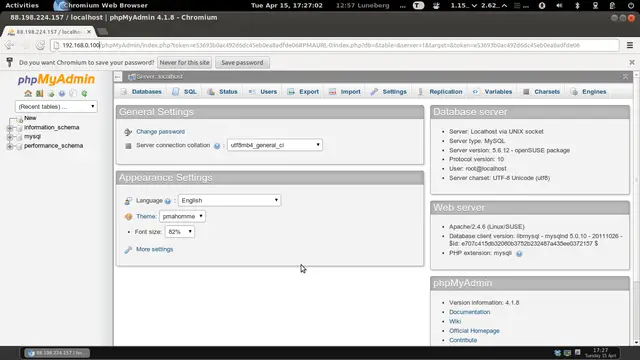The image size is (640, 360).
Task: Click the Chromium taskbar entry at bottom
Action: coord(57,353)
